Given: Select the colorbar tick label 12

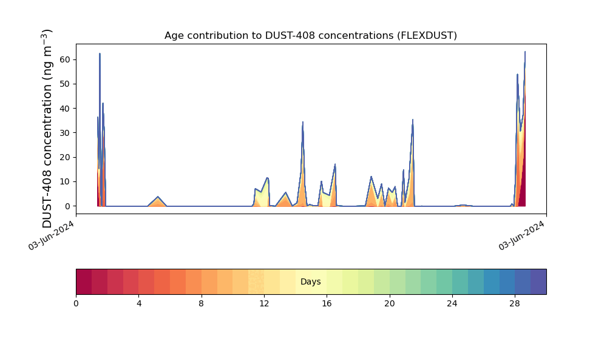Looking at the screenshot, I should pos(264,304).
